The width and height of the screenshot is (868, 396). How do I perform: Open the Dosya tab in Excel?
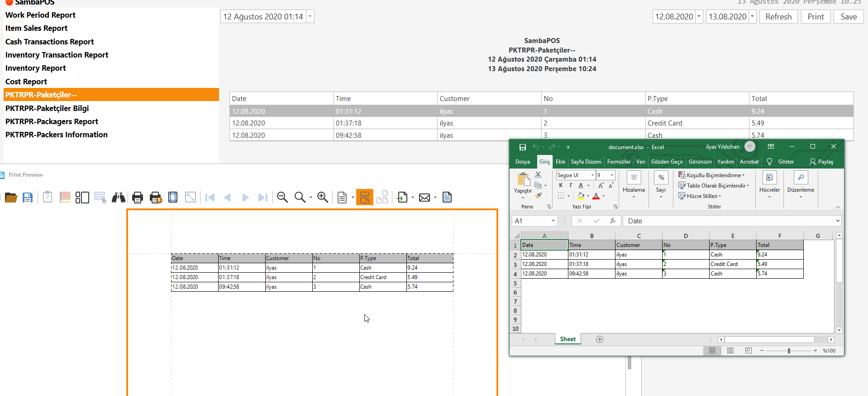pyautogui.click(x=523, y=162)
